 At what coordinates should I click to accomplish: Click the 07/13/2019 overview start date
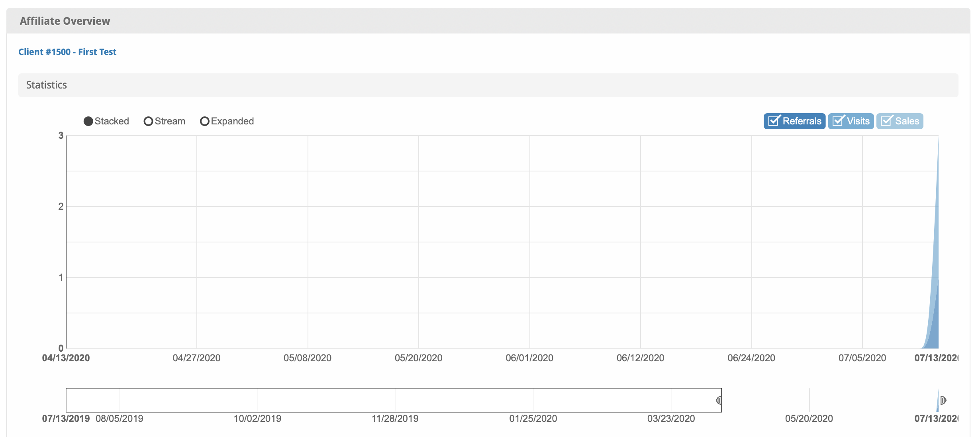[66, 419]
